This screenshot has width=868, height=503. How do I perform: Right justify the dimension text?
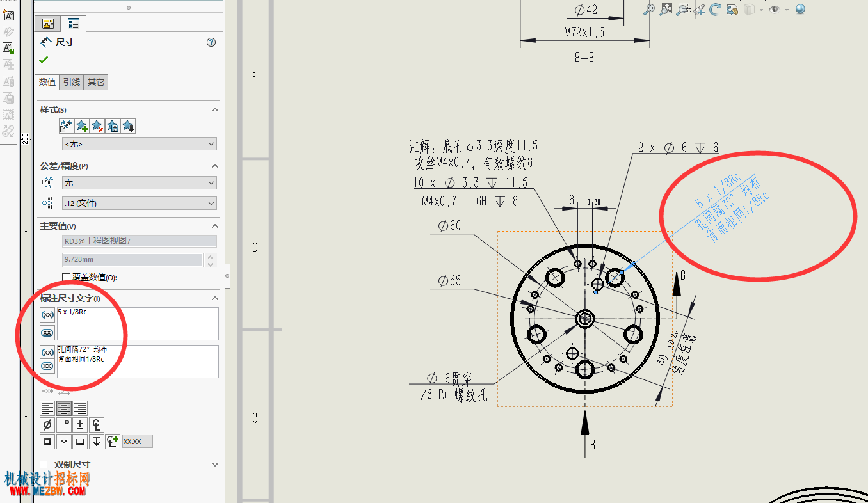click(79, 408)
